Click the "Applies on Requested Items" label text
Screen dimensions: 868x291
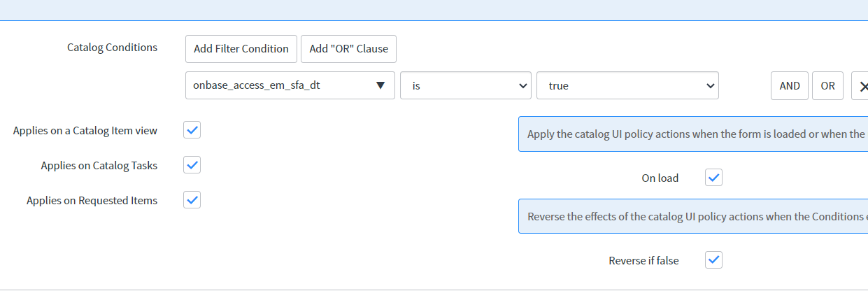pos(92,201)
